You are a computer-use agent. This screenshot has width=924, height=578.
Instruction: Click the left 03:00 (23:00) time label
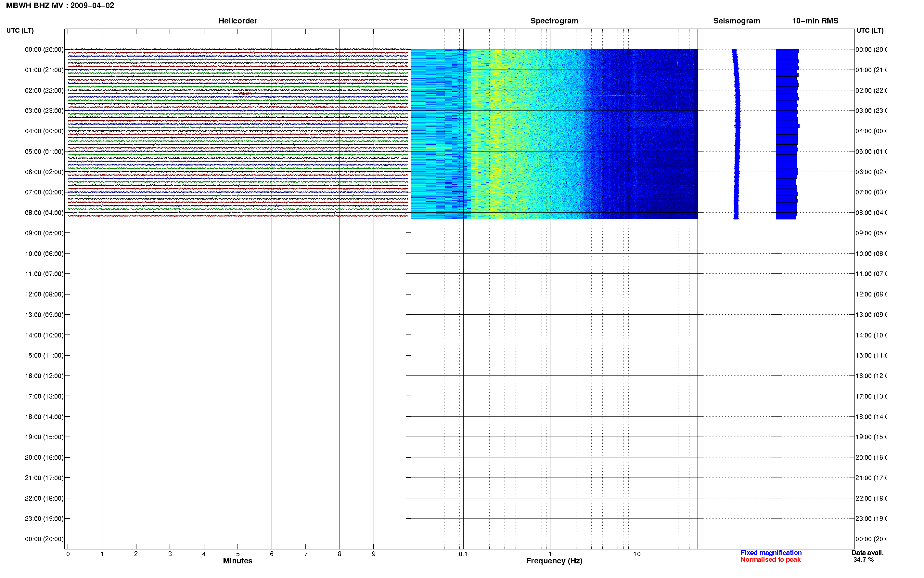click(x=44, y=111)
